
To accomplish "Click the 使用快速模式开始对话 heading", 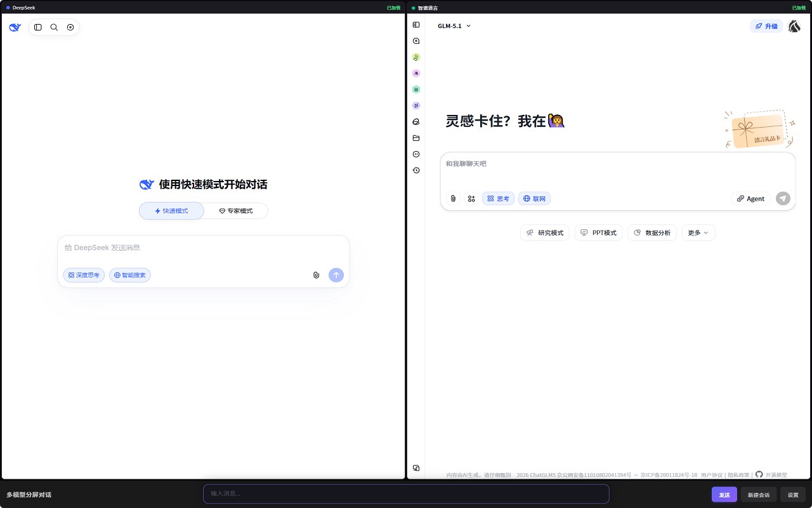I will [x=213, y=185].
